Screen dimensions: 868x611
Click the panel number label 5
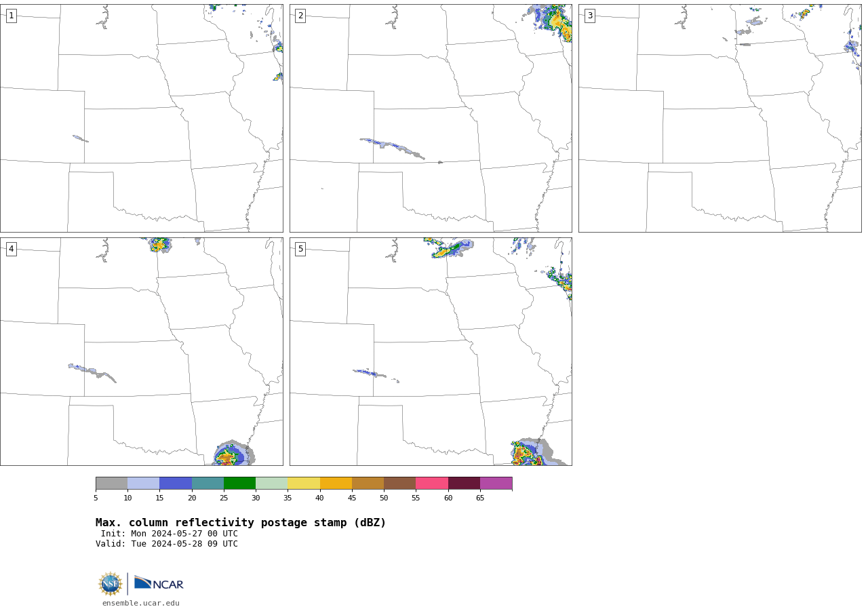point(300,249)
